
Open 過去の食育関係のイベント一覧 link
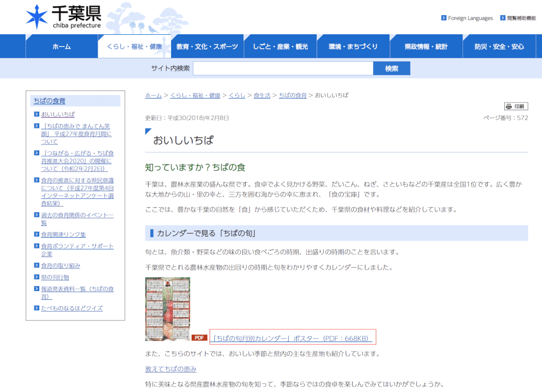tap(77, 219)
